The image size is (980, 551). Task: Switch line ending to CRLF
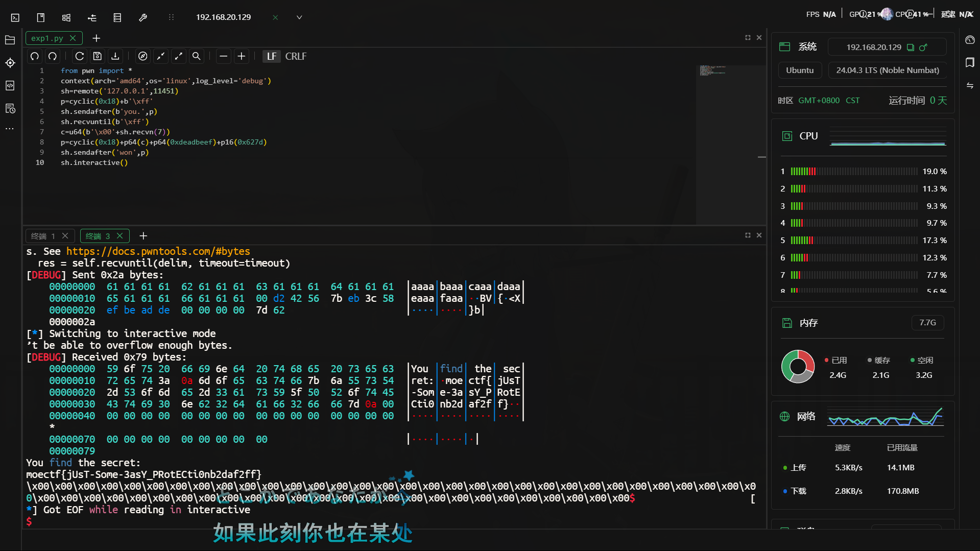pyautogui.click(x=296, y=56)
